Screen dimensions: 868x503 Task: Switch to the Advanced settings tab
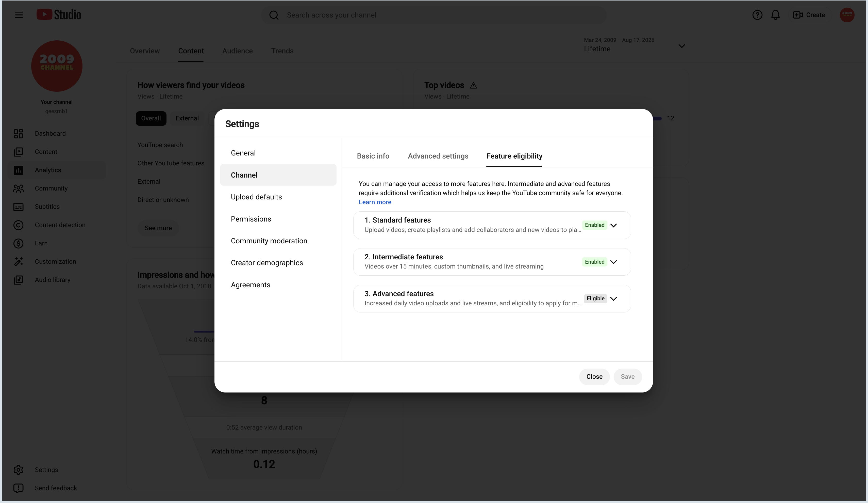tap(438, 156)
